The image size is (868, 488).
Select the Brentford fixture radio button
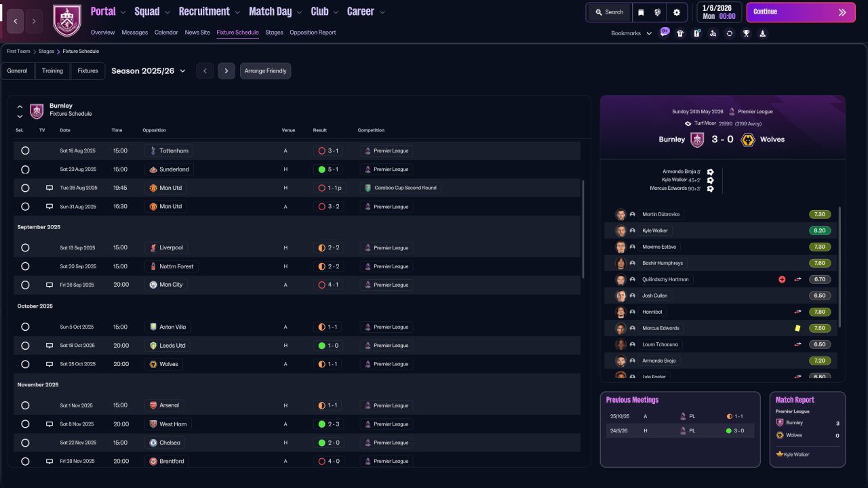click(25, 462)
